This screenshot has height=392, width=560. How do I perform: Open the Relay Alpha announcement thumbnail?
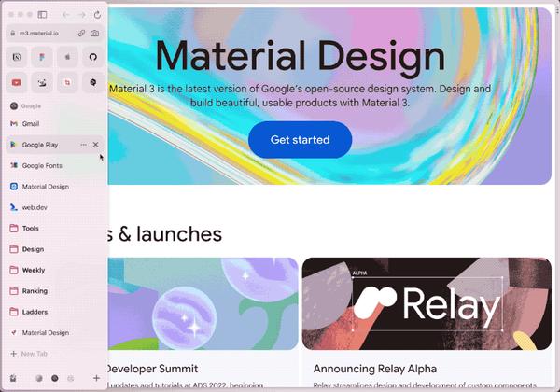click(x=427, y=304)
